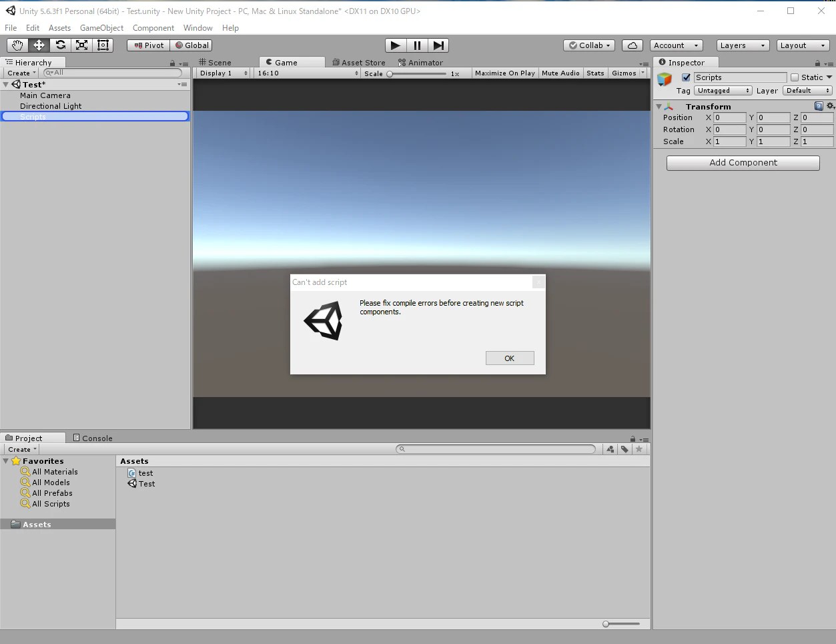The image size is (836, 644).
Task: Search by type in Project panel
Action: [x=610, y=449]
